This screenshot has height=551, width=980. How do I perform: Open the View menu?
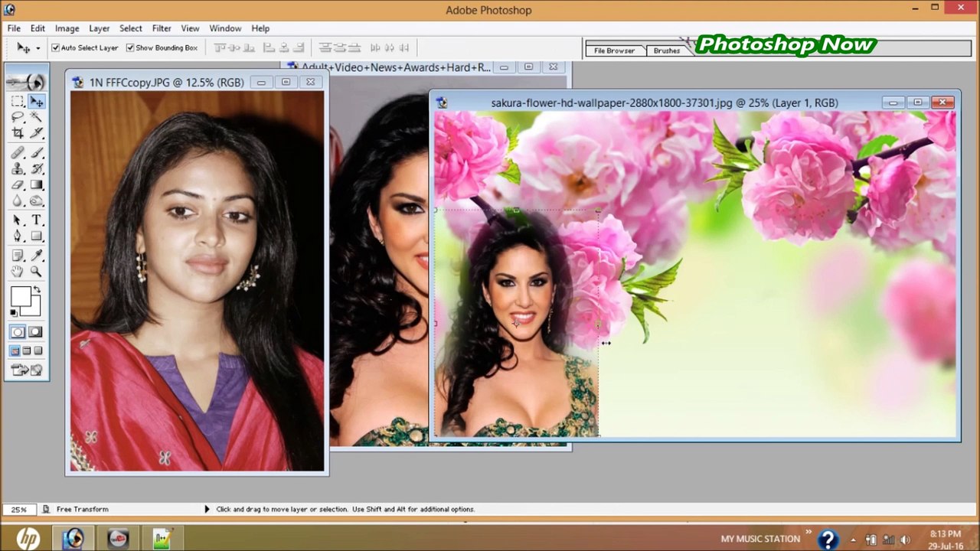point(191,28)
